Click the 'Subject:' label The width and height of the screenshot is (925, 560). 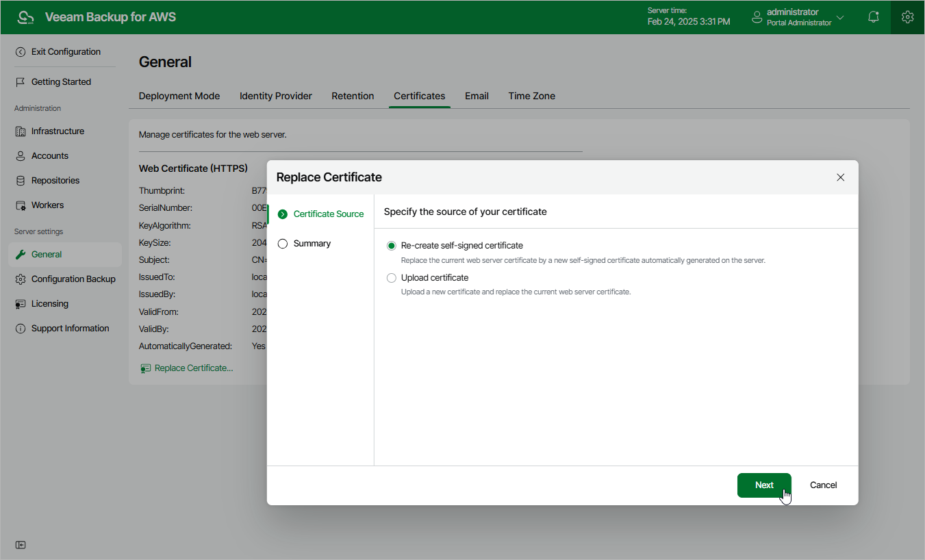click(x=154, y=260)
